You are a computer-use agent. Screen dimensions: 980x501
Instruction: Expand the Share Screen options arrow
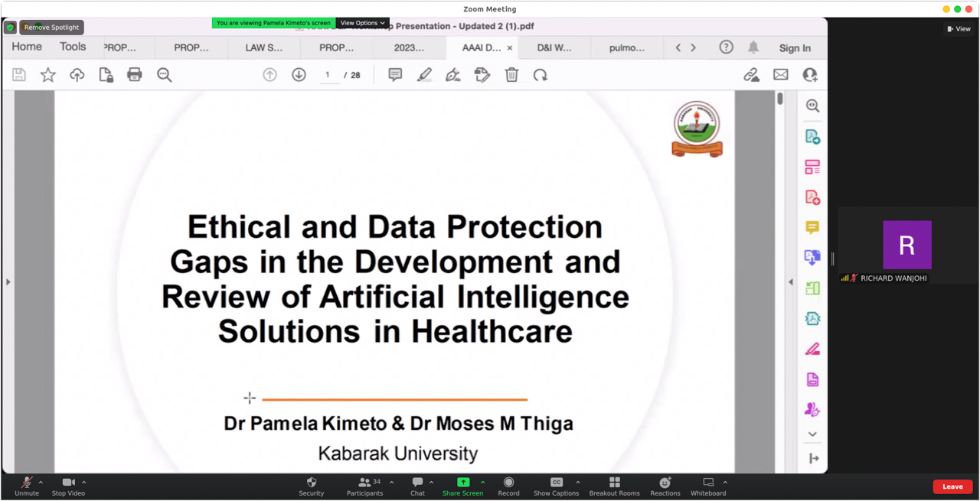click(x=482, y=483)
